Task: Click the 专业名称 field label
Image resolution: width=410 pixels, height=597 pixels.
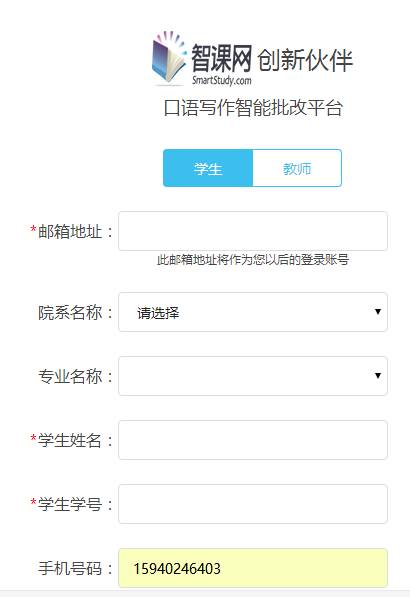Action: click(x=75, y=377)
